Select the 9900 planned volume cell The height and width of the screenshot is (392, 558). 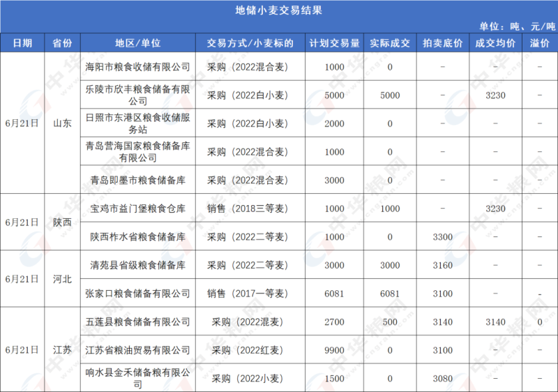334,349
